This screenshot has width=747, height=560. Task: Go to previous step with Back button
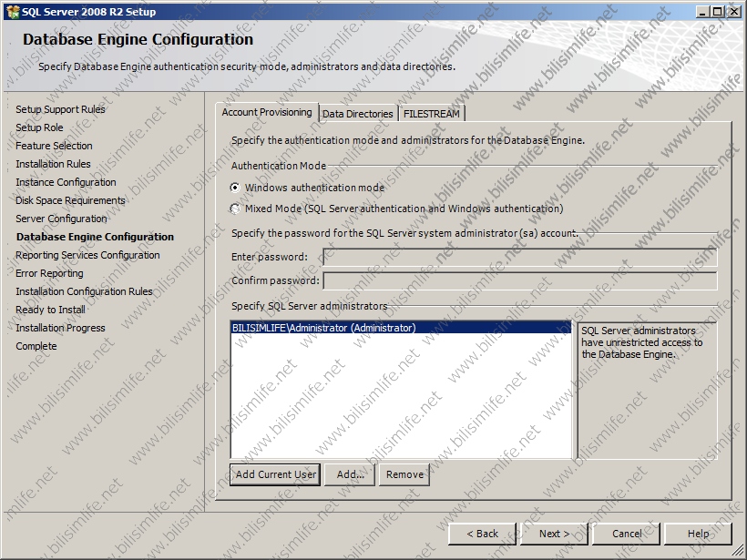(x=482, y=534)
